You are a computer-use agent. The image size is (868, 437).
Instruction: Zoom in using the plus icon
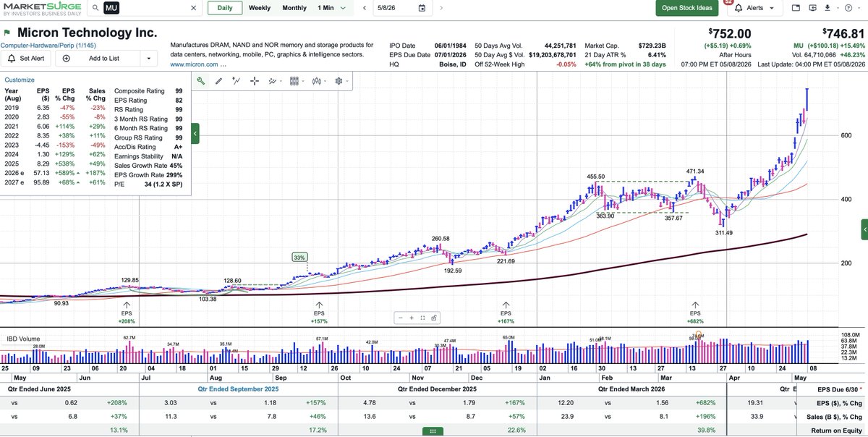(x=412, y=317)
